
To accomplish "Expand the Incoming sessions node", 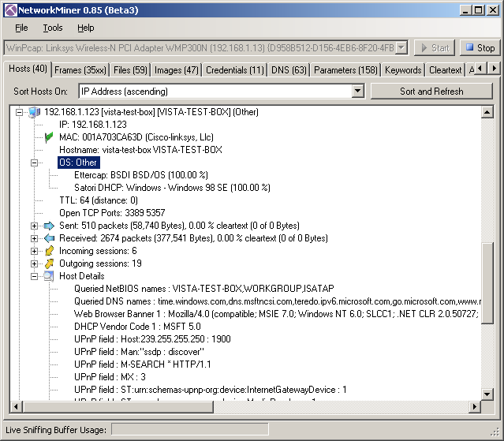I will [35, 251].
